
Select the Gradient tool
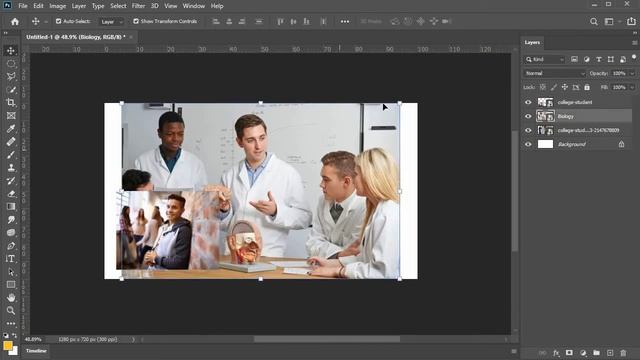11,207
